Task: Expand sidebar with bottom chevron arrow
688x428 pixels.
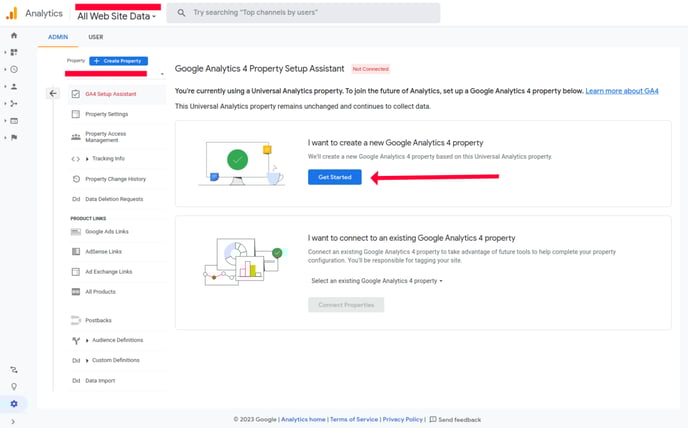Action: click(x=13, y=421)
